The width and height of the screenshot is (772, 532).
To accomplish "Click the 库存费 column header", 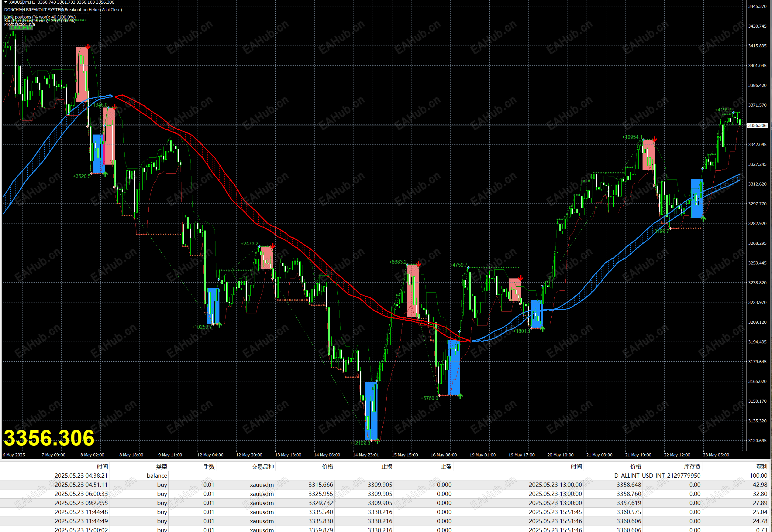I will tap(692, 466).
